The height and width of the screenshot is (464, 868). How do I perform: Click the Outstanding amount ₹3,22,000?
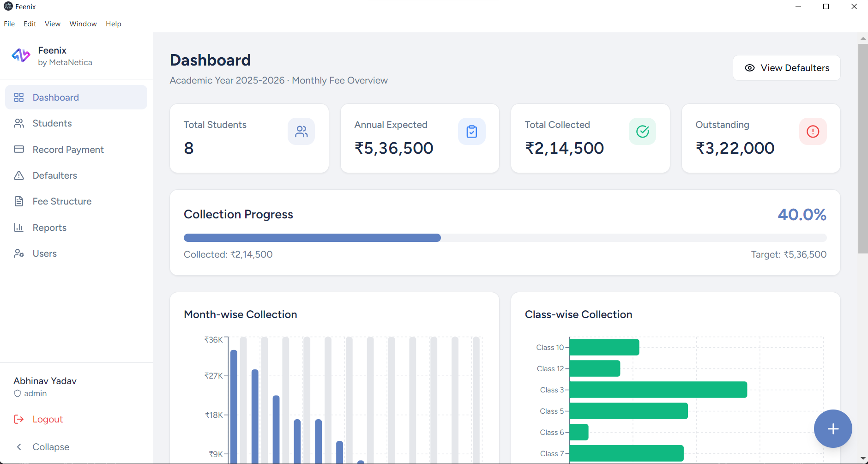point(735,148)
